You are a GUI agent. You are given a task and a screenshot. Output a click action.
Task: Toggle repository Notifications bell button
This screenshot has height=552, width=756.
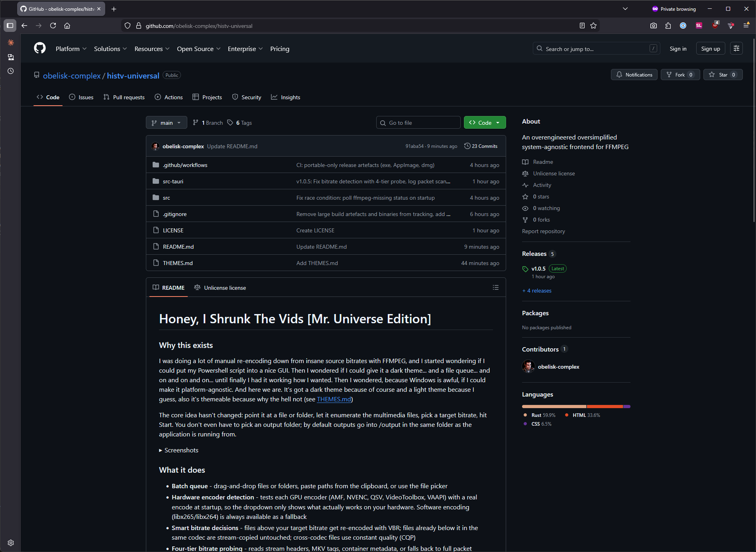634,75
